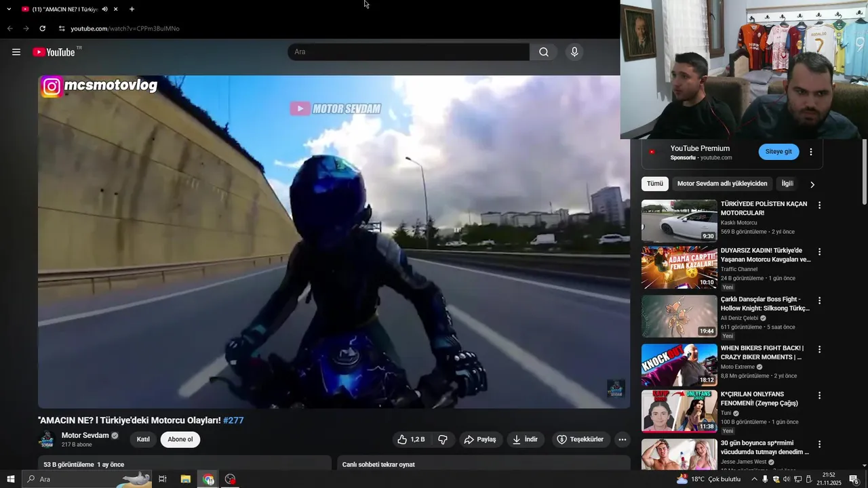
Task: Open more actions menu under video
Action: 623,439
